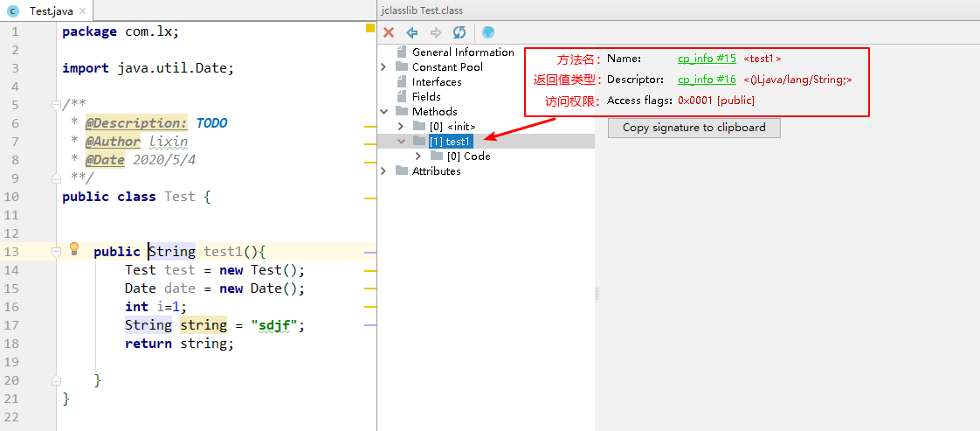This screenshot has width=980, height=431.
Task: Fold test1 method at line 13
Action: tap(56, 252)
